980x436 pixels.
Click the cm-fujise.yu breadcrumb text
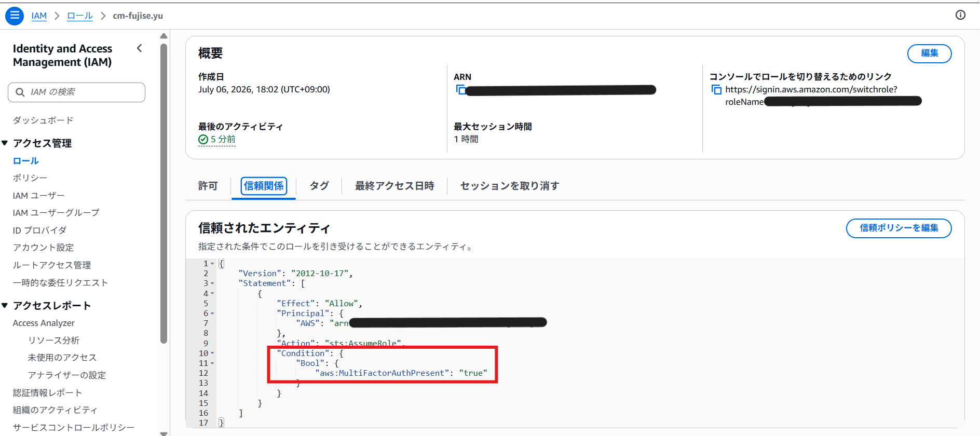[138, 16]
